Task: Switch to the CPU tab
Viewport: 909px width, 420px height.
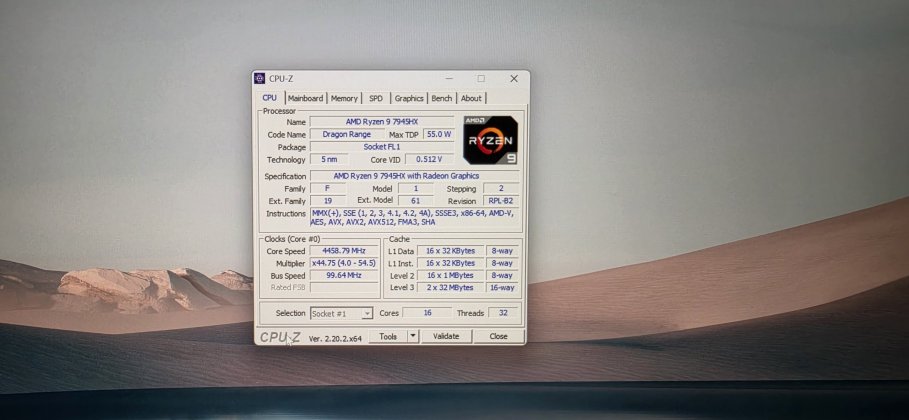Action: coord(270,98)
